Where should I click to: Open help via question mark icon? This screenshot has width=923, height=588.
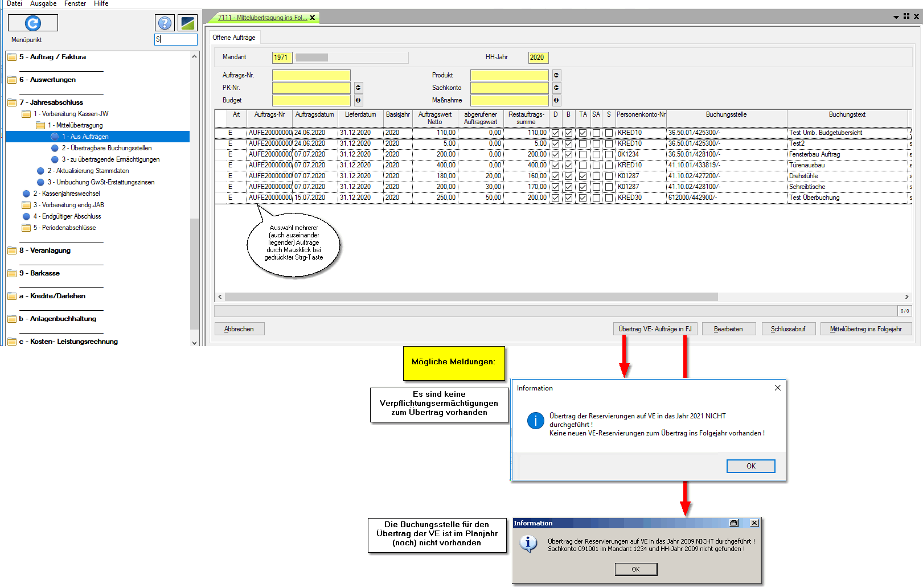point(165,23)
